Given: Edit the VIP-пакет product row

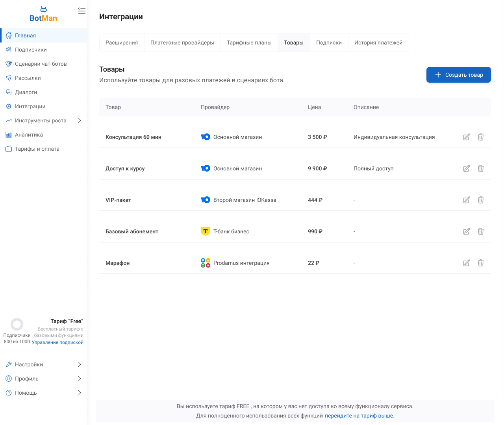Looking at the screenshot, I should click(467, 200).
